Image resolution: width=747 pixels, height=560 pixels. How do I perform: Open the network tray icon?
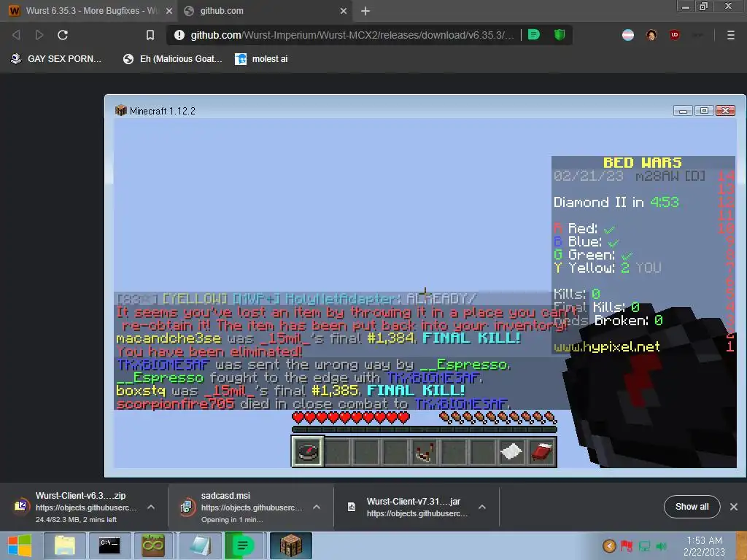[644, 545]
